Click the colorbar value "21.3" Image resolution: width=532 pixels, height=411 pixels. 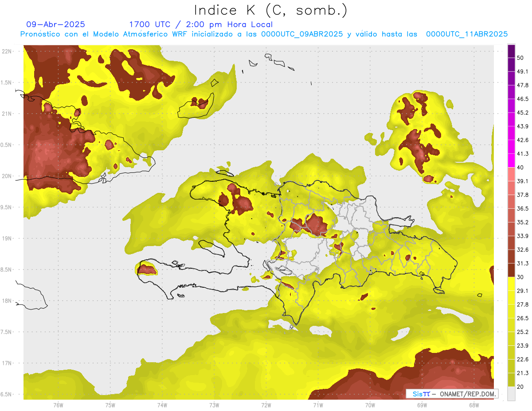522,373
